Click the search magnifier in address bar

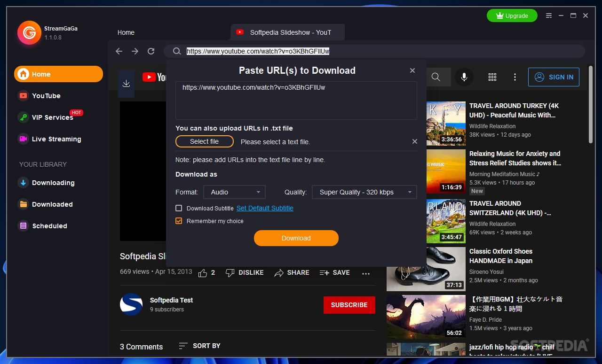177,51
